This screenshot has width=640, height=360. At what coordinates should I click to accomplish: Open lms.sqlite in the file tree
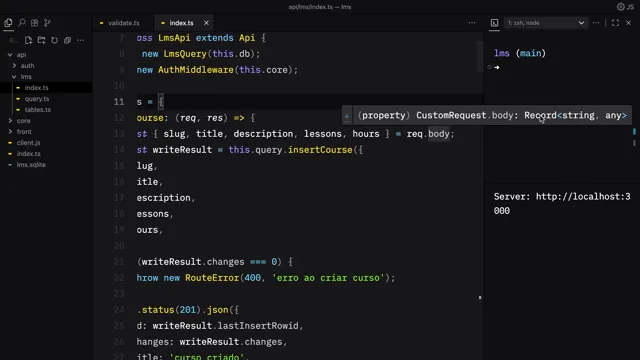(31, 164)
